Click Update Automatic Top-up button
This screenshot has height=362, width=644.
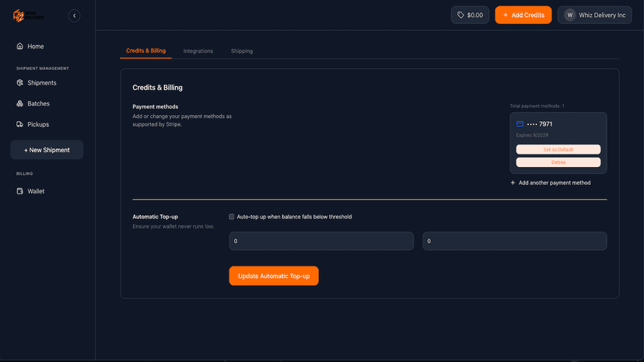pyautogui.click(x=274, y=276)
